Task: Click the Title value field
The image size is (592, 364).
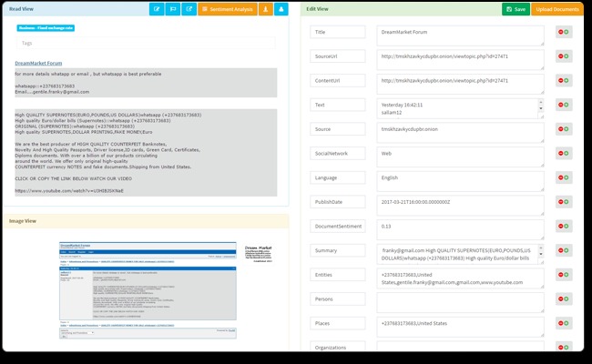Action: coord(460,35)
